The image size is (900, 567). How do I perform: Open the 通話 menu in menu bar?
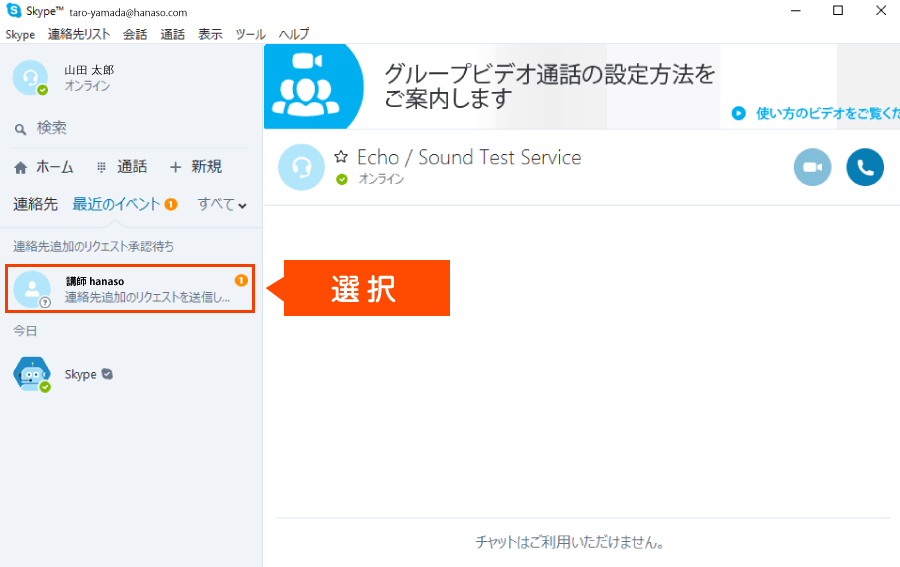172,34
